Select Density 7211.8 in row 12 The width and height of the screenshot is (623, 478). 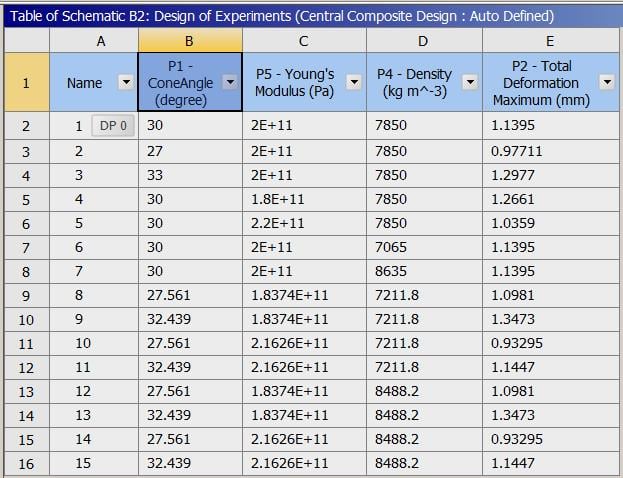tap(424, 367)
